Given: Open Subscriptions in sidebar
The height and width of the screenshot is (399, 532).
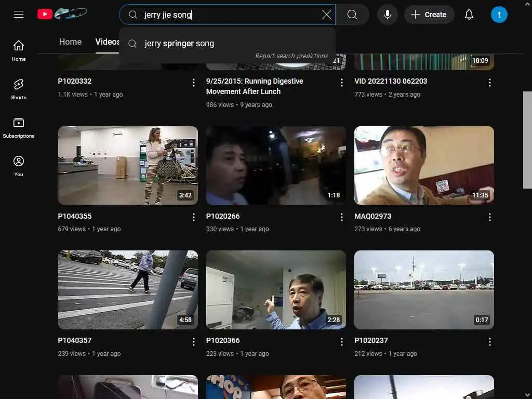Looking at the screenshot, I should [19, 128].
